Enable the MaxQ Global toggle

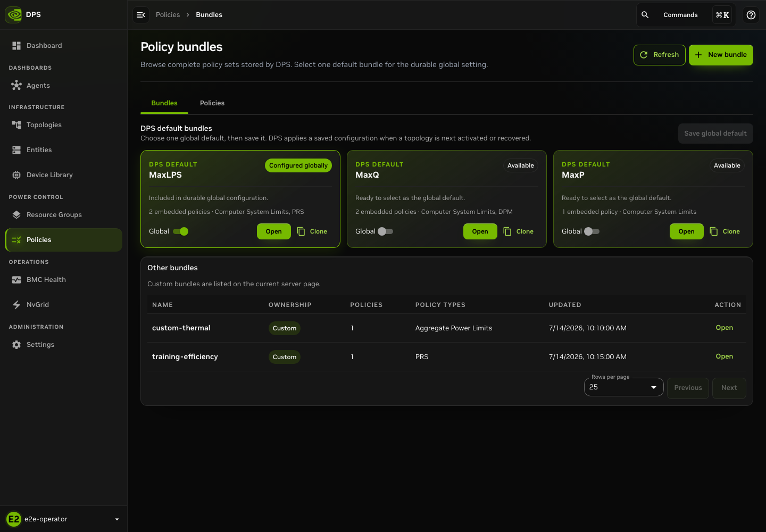[386, 231]
